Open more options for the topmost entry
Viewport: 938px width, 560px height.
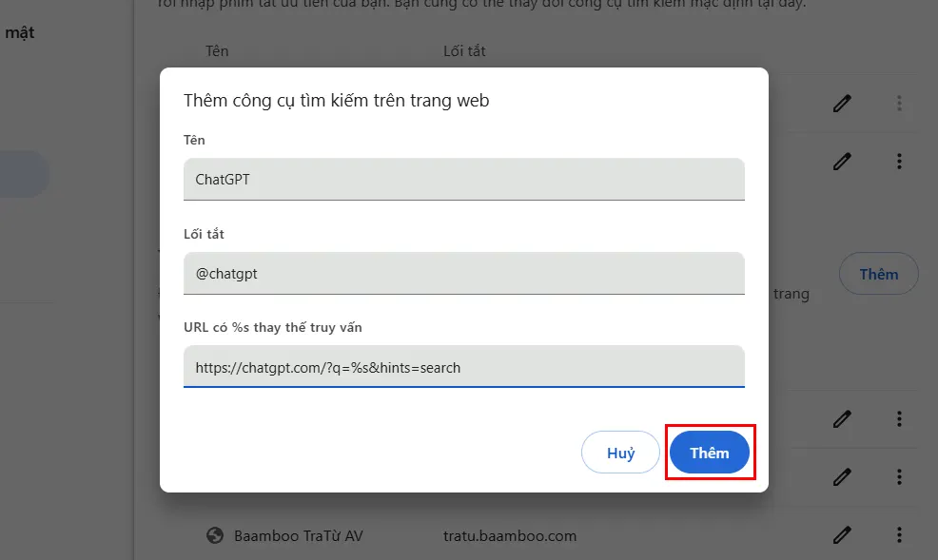(x=899, y=103)
